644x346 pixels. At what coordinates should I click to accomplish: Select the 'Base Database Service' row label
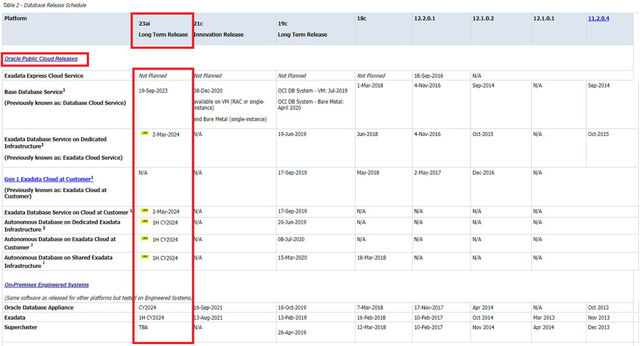tap(35, 91)
